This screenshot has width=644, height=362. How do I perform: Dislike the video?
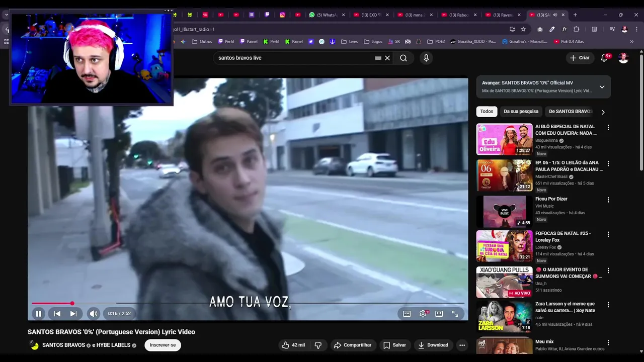[318, 345]
